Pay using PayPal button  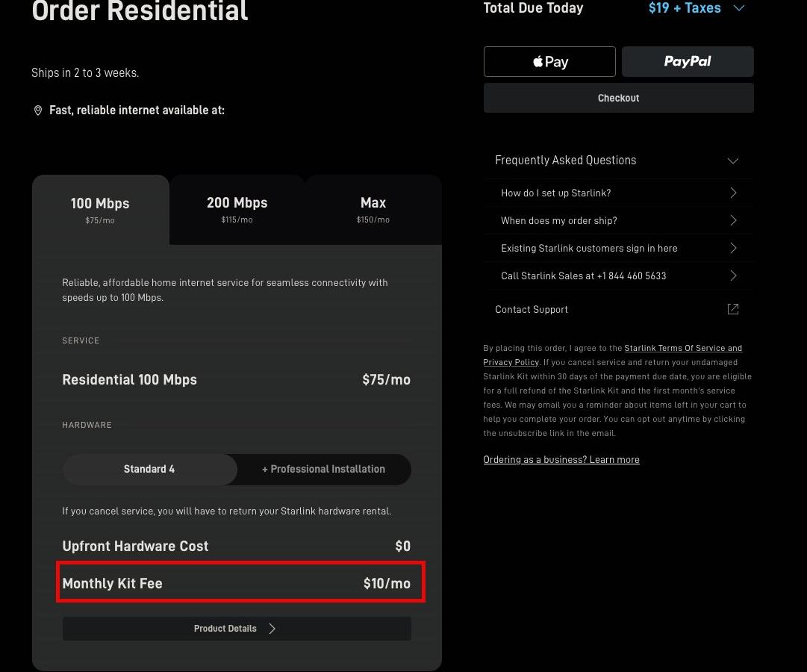point(688,62)
